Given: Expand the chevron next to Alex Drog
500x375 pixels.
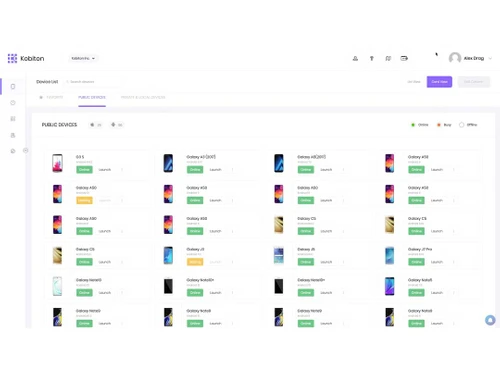Looking at the screenshot, I should tap(490, 58).
